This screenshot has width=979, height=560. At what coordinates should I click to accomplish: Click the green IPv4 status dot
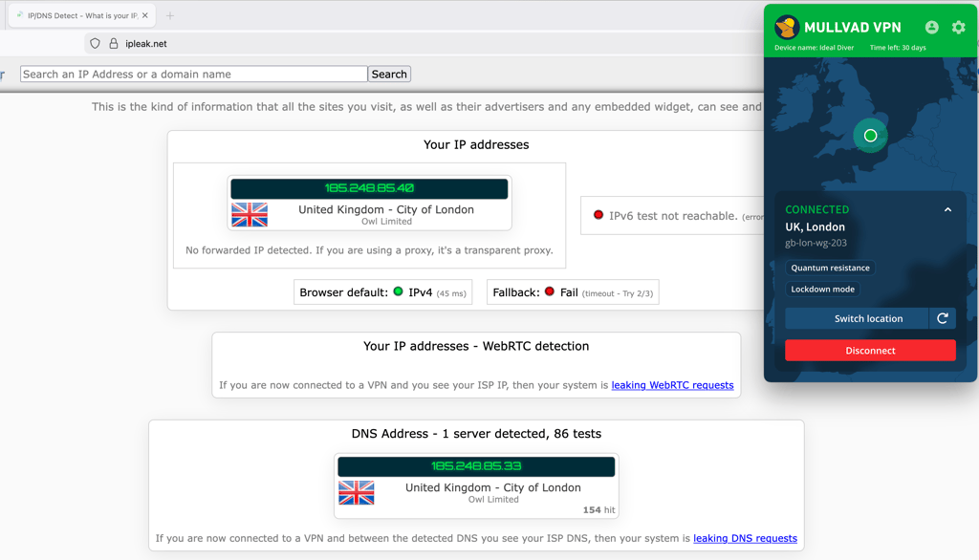[x=398, y=291]
